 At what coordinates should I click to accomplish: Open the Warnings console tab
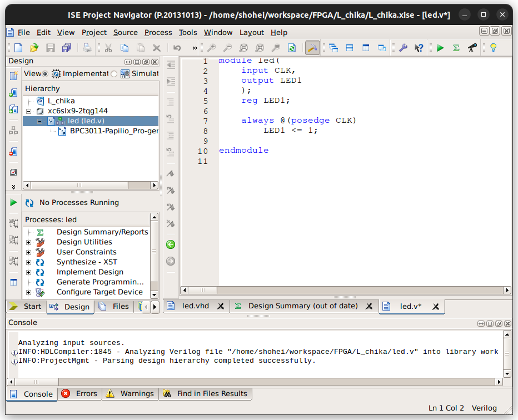tap(130, 393)
